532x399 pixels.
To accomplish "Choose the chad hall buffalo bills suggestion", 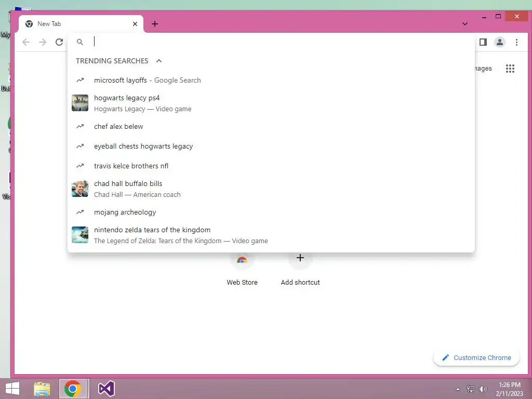I will pyautogui.click(x=271, y=189).
